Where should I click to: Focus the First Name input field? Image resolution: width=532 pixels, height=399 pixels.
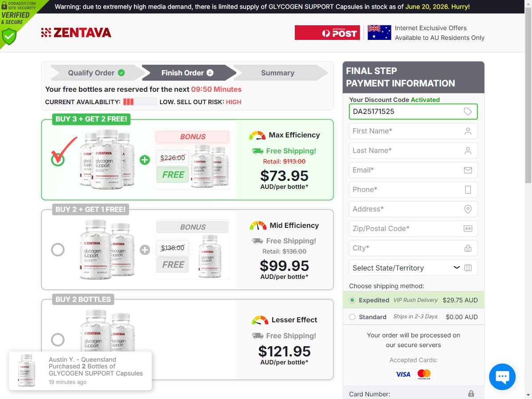tap(413, 131)
